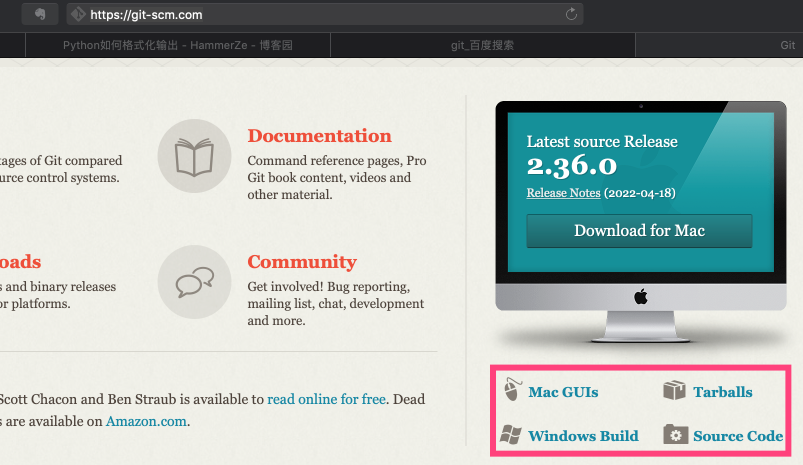This screenshot has height=465, width=803.
Task: Open the Source Code link
Action: point(738,436)
